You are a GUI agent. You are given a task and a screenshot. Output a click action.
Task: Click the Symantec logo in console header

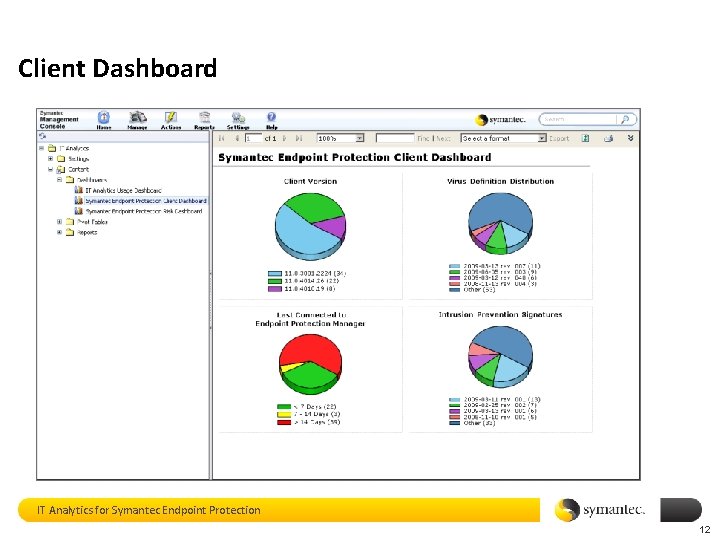coord(501,120)
